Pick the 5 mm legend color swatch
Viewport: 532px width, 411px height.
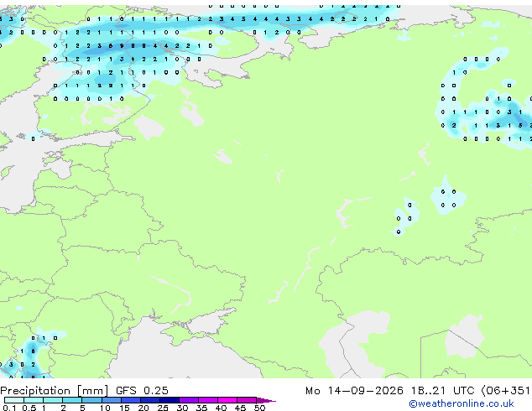pos(91,400)
